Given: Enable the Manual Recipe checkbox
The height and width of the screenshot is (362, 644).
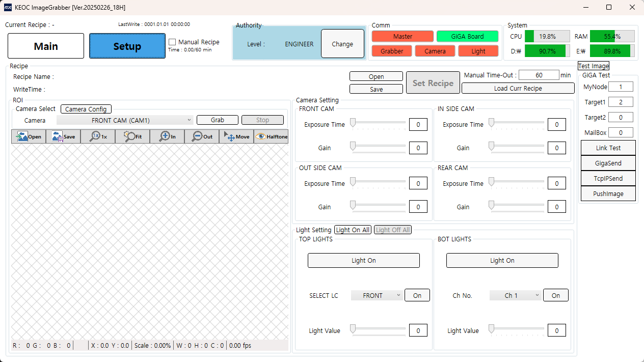Looking at the screenshot, I should (172, 42).
